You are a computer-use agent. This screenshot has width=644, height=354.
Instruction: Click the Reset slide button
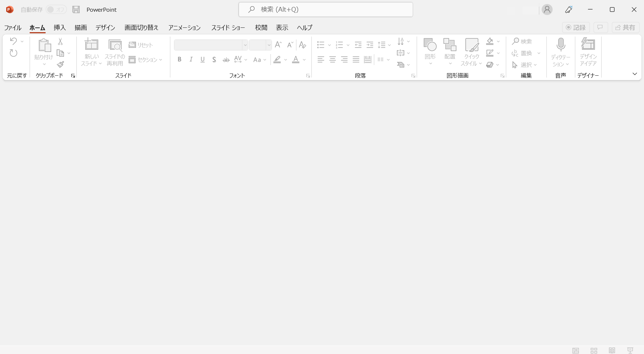141,45
